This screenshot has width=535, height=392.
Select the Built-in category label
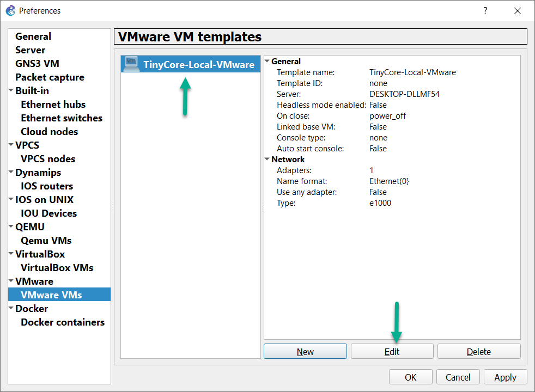click(x=32, y=91)
